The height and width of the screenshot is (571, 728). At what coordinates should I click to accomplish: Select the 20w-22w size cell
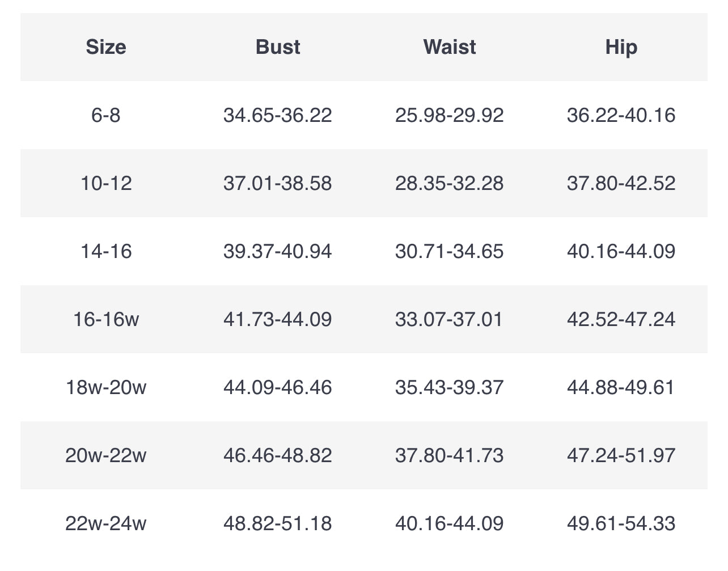point(106,455)
